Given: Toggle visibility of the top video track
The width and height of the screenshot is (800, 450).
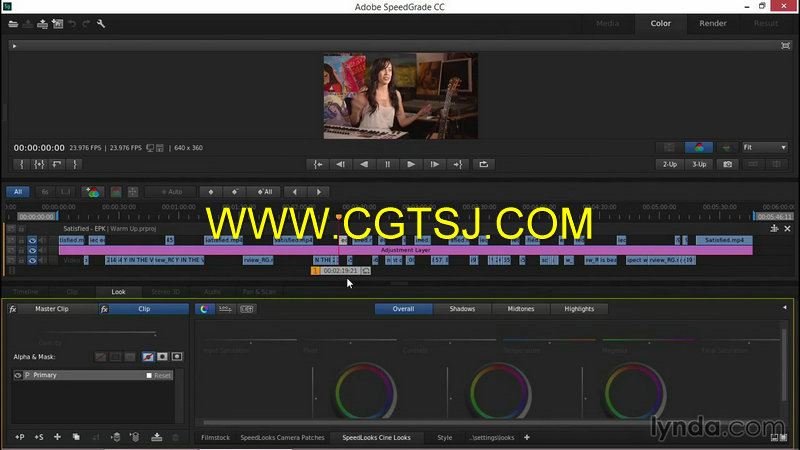Looking at the screenshot, I should (x=32, y=240).
